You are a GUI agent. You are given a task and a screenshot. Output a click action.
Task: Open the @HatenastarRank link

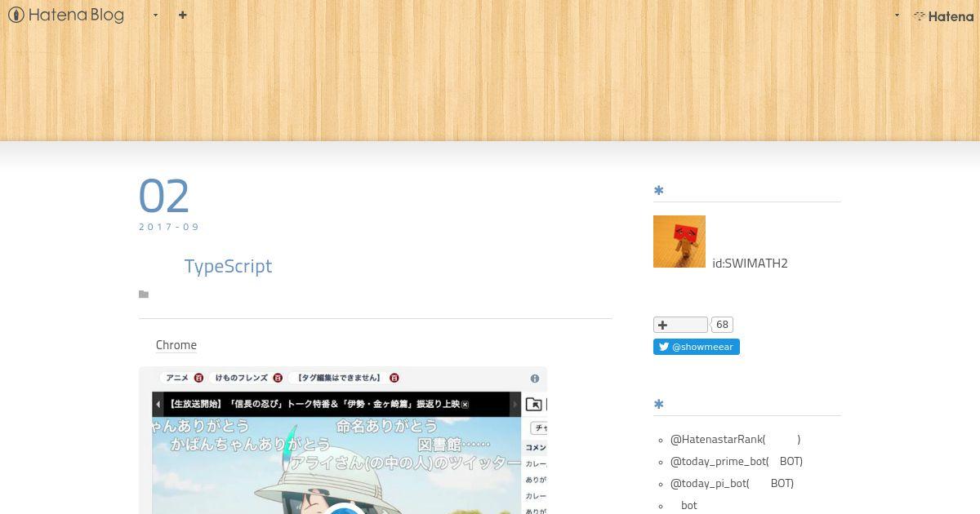click(735, 439)
